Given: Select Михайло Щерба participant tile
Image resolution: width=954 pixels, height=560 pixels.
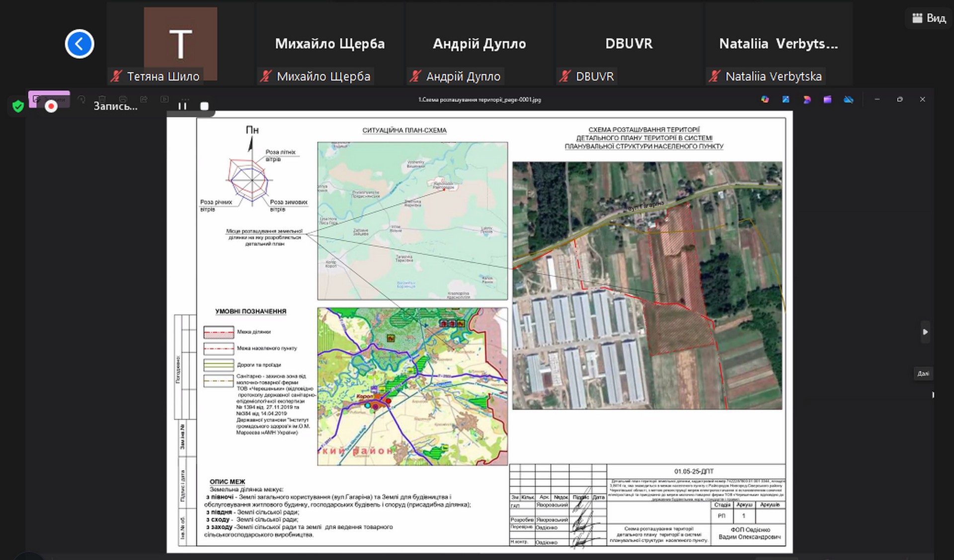Looking at the screenshot, I should 330,44.
